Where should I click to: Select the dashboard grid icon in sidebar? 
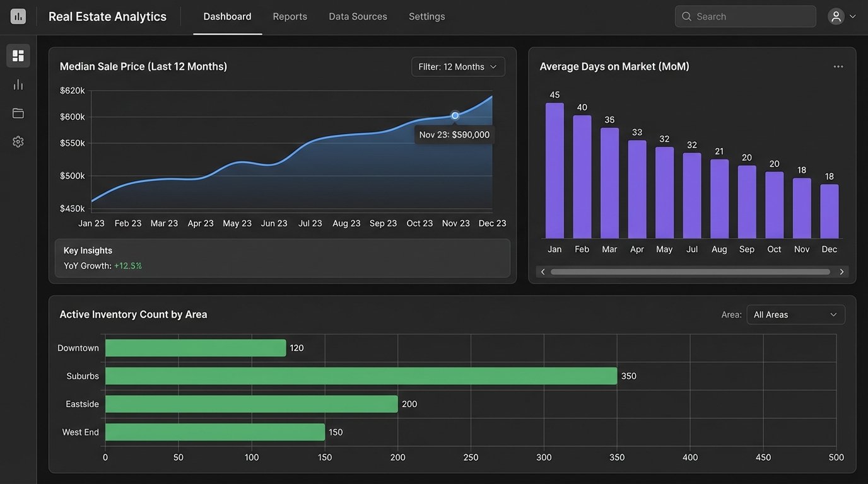point(18,55)
